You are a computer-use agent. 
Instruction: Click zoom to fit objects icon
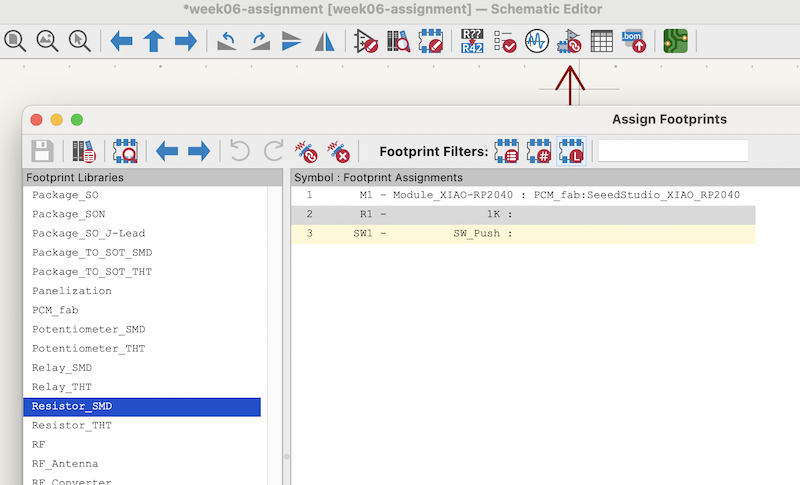point(47,41)
